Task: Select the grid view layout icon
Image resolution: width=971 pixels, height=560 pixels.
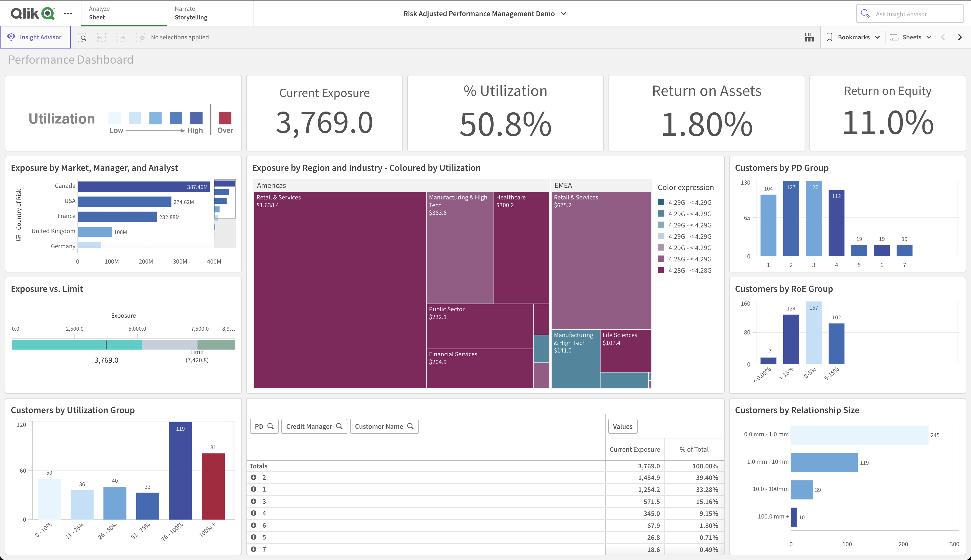Action: click(809, 37)
